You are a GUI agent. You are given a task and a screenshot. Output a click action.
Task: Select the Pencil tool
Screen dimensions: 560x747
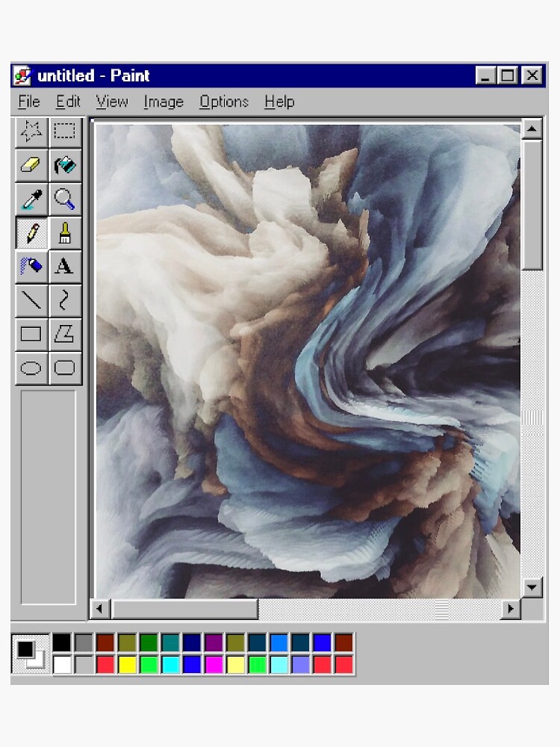point(31,233)
